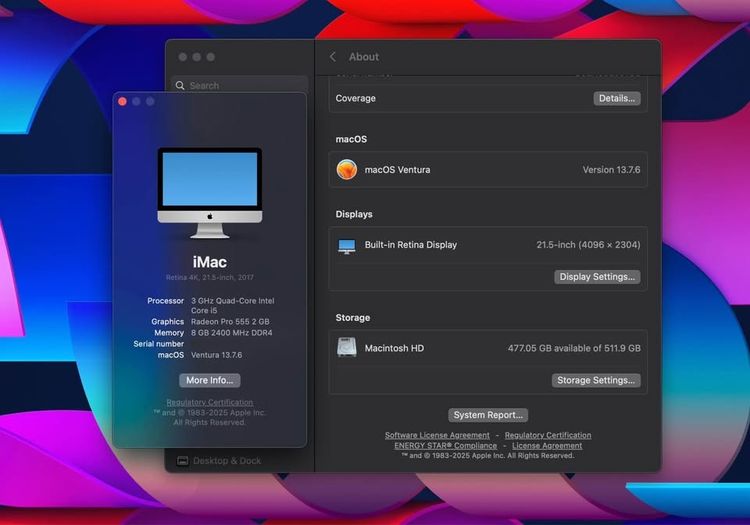
Task: Click the 3 GHz Quad-Core Intel processor value
Action: [232, 306]
